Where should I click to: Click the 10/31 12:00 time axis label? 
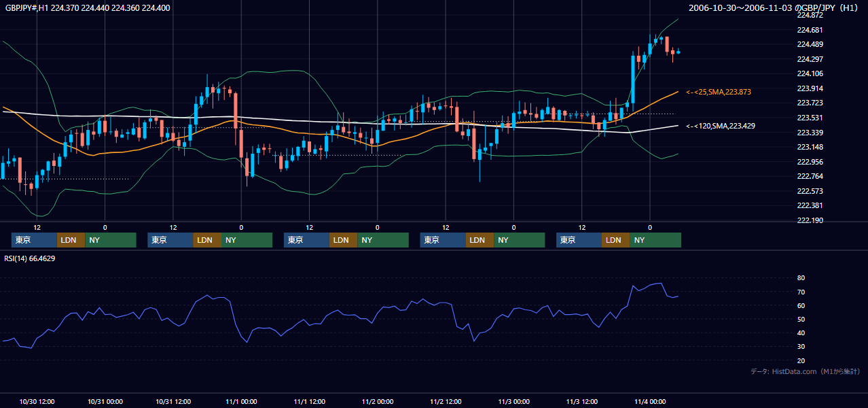point(173,402)
